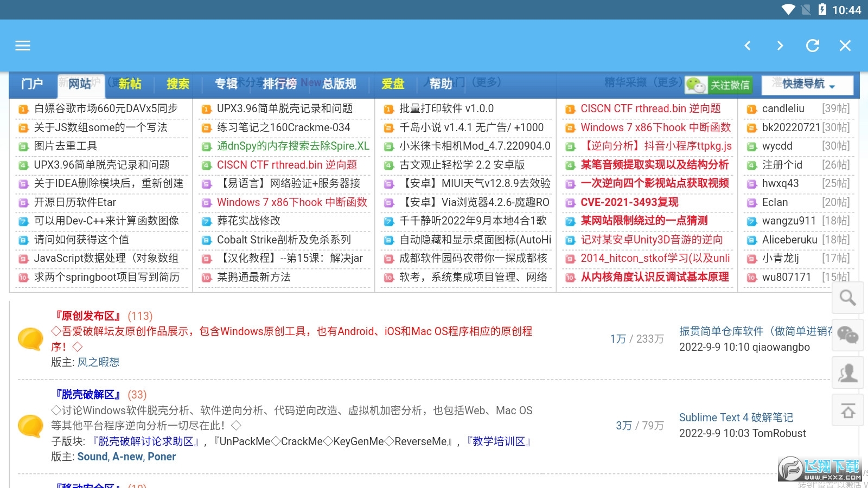Viewport: 868px width, 488px height.
Task: Open post Cobalt Strike剖析及免杀系列
Action: [x=284, y=240]
